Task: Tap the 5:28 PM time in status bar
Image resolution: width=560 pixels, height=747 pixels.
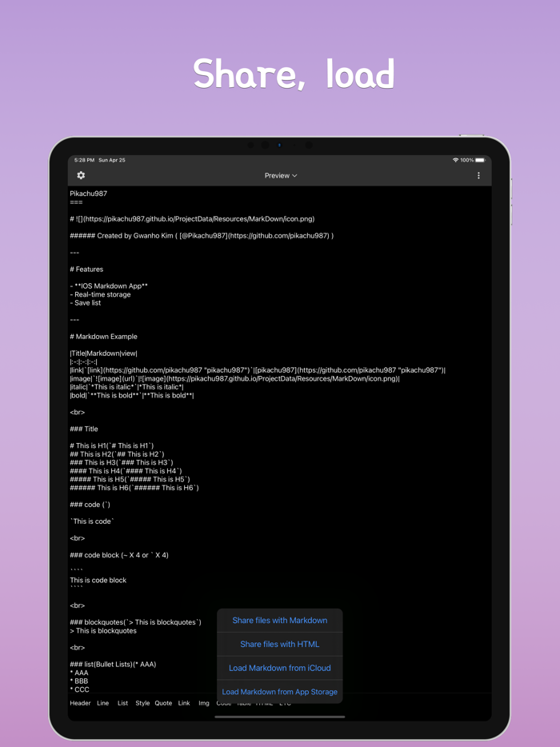Action: (x=84, y=160)
